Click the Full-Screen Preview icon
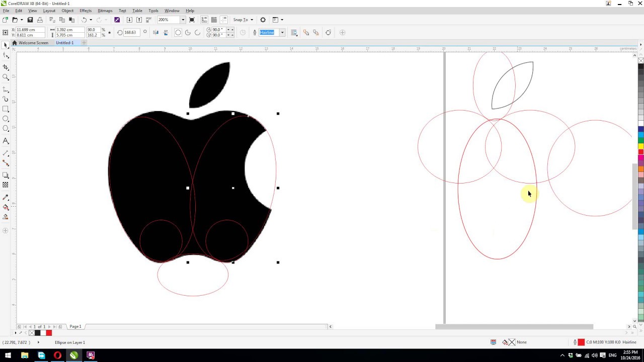 pyautogui.click(x=192, y=20)
